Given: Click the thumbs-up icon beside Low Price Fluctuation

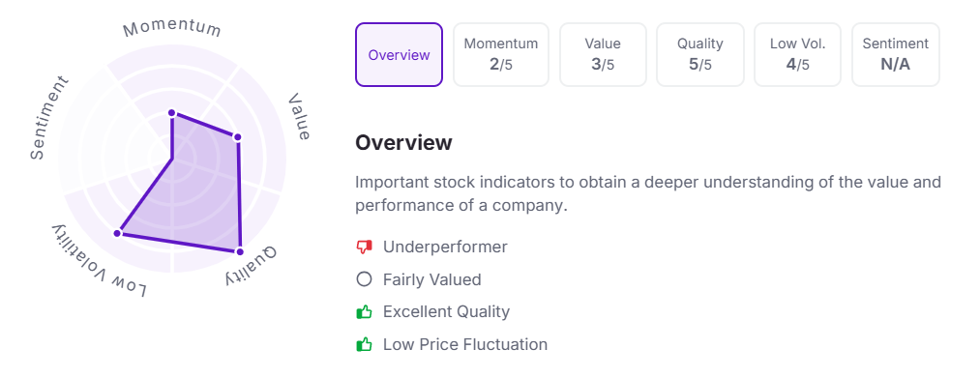Looking at the screenshot, I should click(364, 344).
